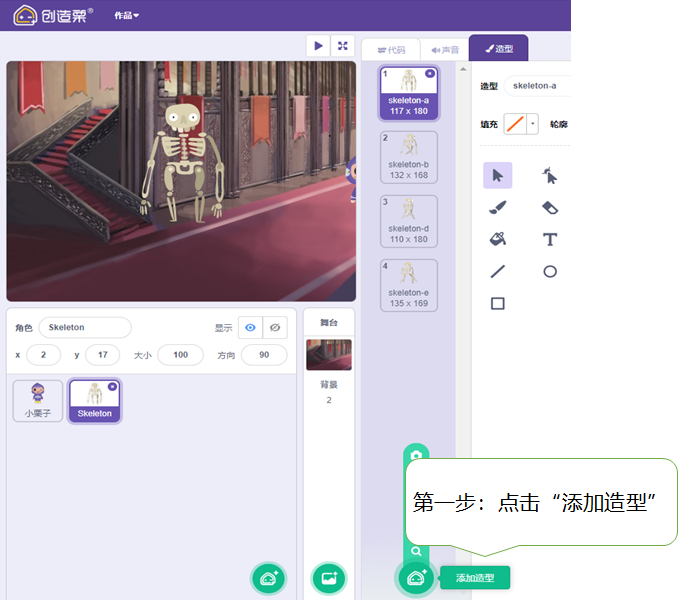Edit the y position field
Viewport: 682px width, 600px height.
[103, 355]
